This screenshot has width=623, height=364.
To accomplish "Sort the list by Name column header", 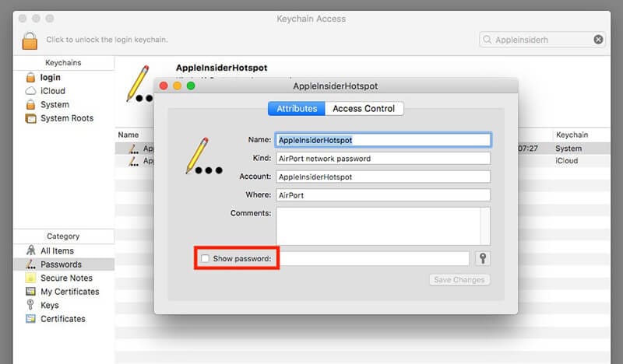I will [x=128, y=135].
